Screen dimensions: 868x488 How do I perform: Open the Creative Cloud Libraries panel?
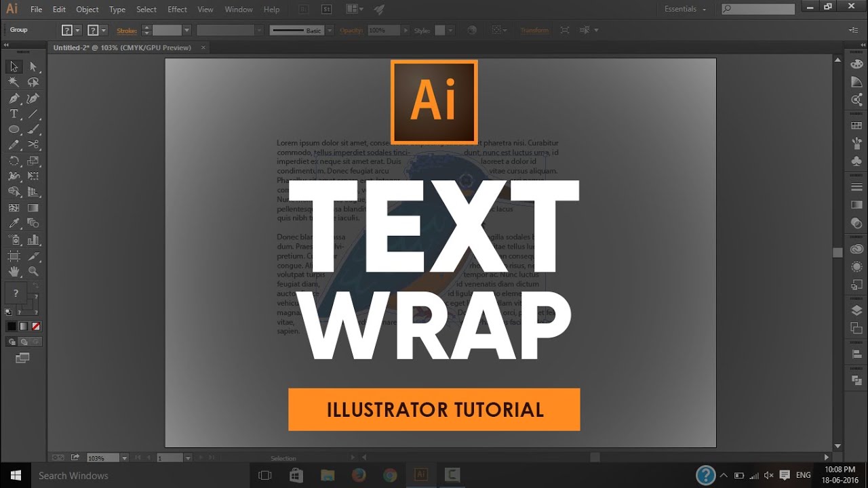click(856, 249)
